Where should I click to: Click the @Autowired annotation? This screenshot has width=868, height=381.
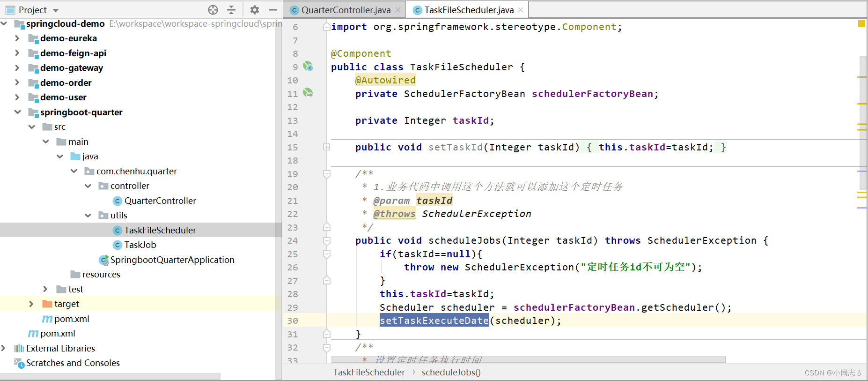click(385, 80)
